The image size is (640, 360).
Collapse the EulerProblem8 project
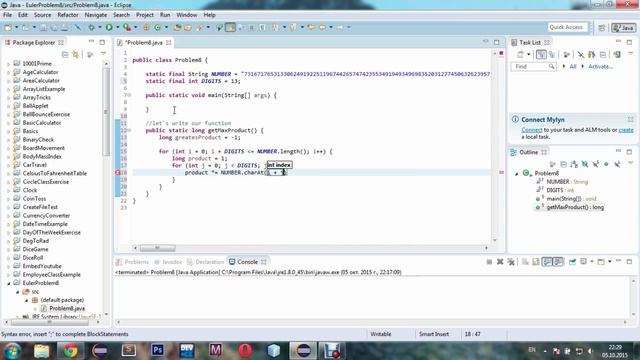click(8, 283)
